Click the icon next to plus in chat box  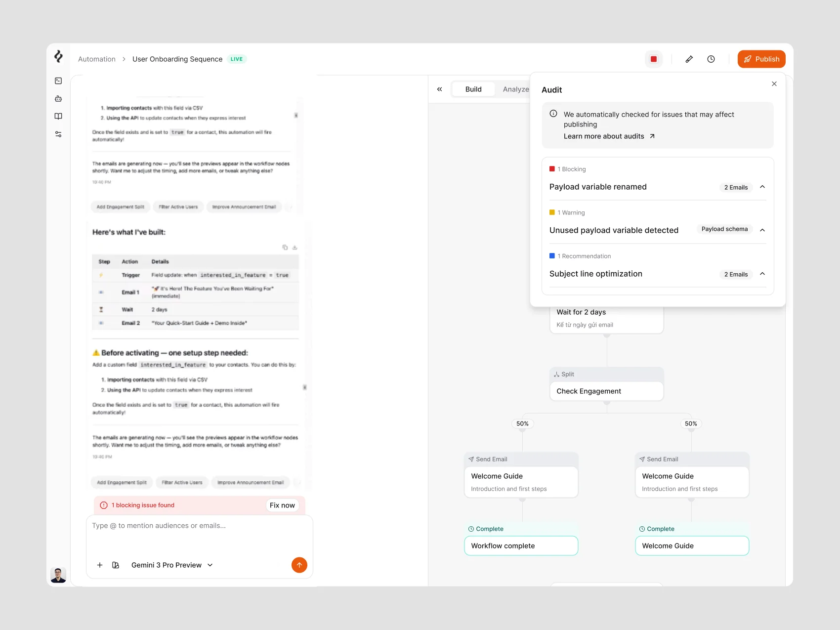coord(116,565)
